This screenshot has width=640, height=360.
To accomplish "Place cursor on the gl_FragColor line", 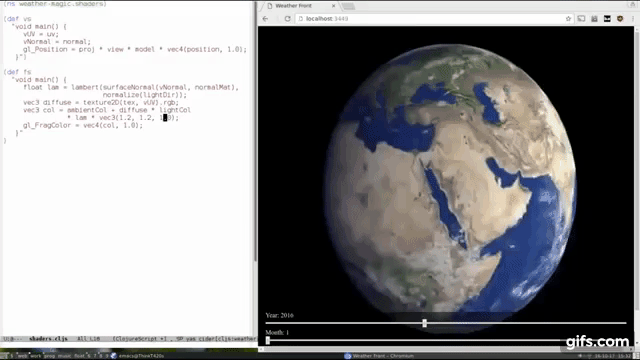I will [x=83, y=125].
